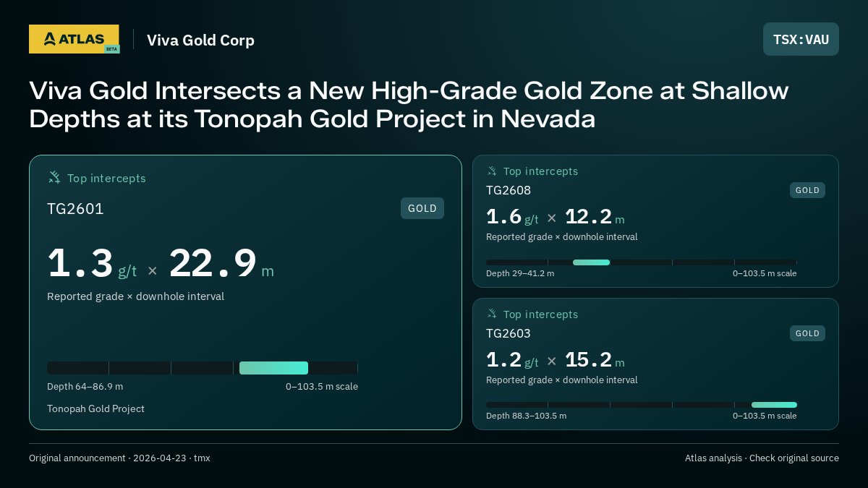
Task: Click the headline about Tonopah Gold Project
Action: (409, 105)
